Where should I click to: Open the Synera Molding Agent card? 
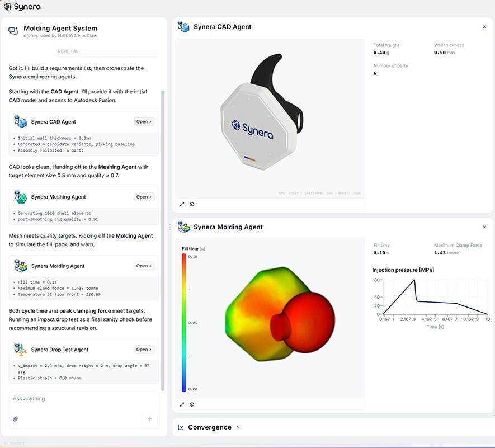pos(144,266)
